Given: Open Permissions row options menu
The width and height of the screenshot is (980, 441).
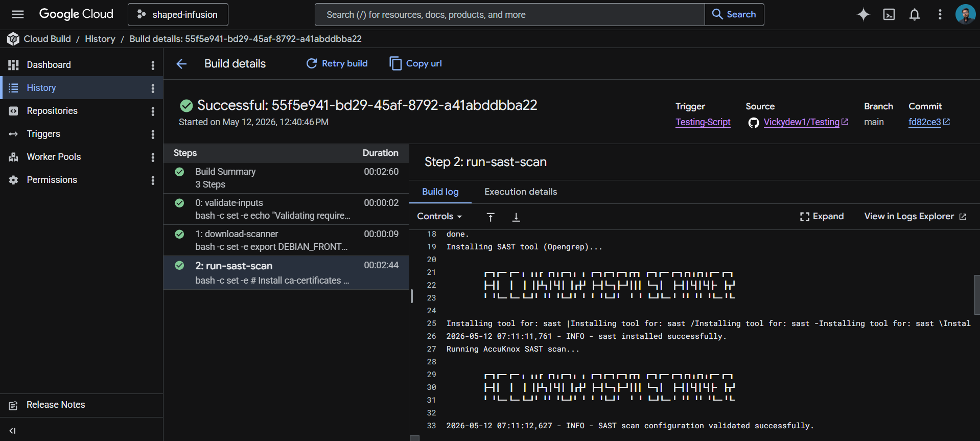Looking at the screenshot, I should click(x=153, y=180).
